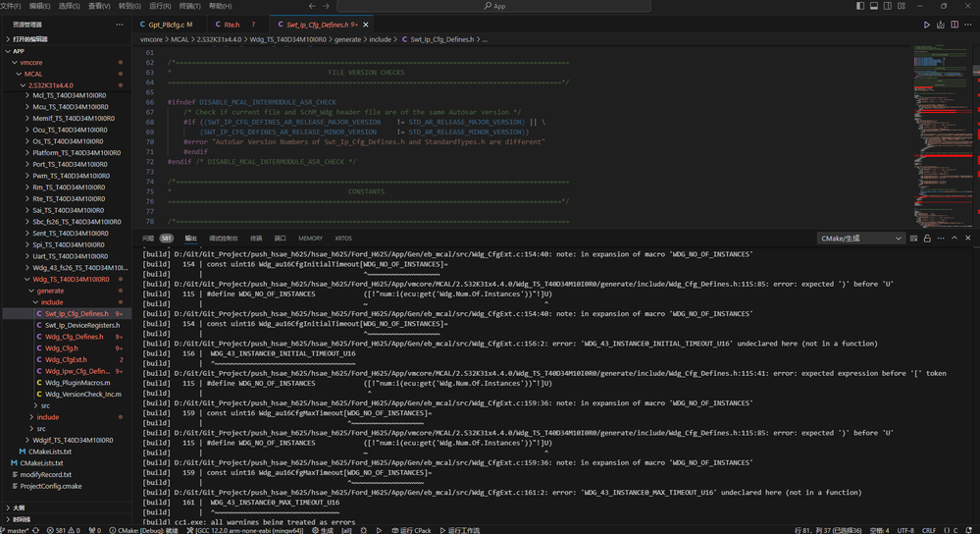Viewport: 980px width, 534px height.
Task: Open modifyRecord.txt in explorer
Action: click(x=46, y=474)
